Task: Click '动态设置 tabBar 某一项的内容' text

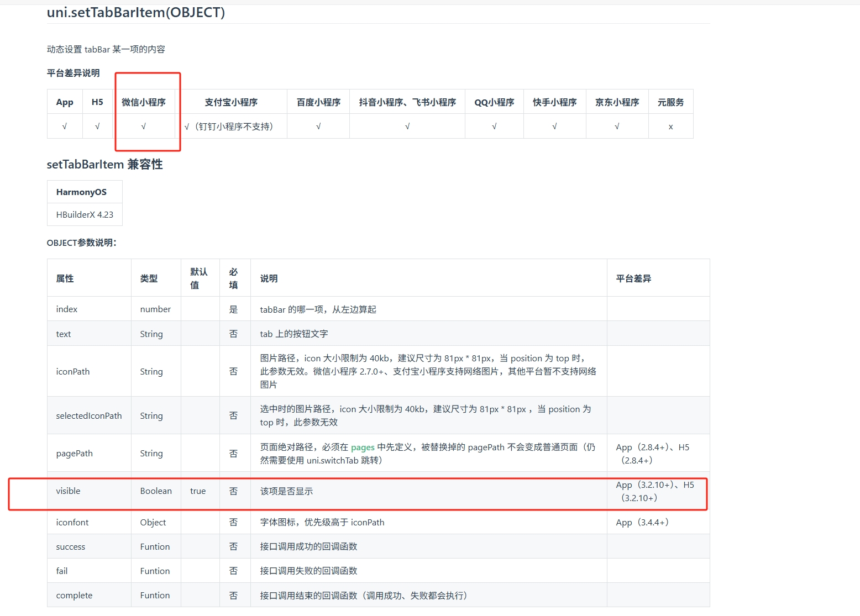Action: click(106, 49)
